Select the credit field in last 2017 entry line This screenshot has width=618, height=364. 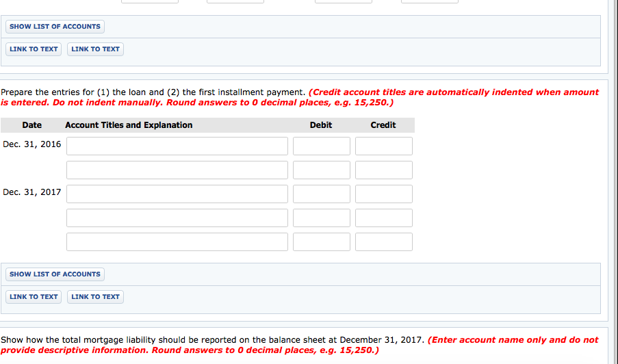click(384, 242)
